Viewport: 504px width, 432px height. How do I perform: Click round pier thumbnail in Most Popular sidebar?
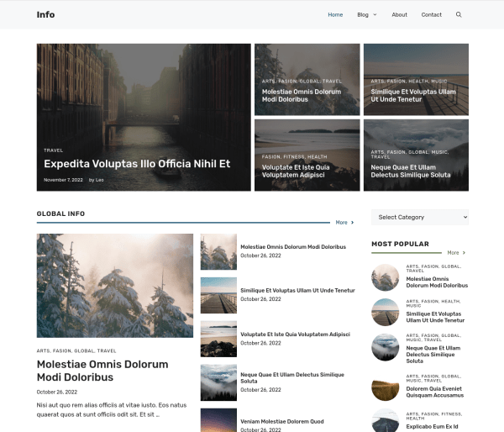(385, 312)
